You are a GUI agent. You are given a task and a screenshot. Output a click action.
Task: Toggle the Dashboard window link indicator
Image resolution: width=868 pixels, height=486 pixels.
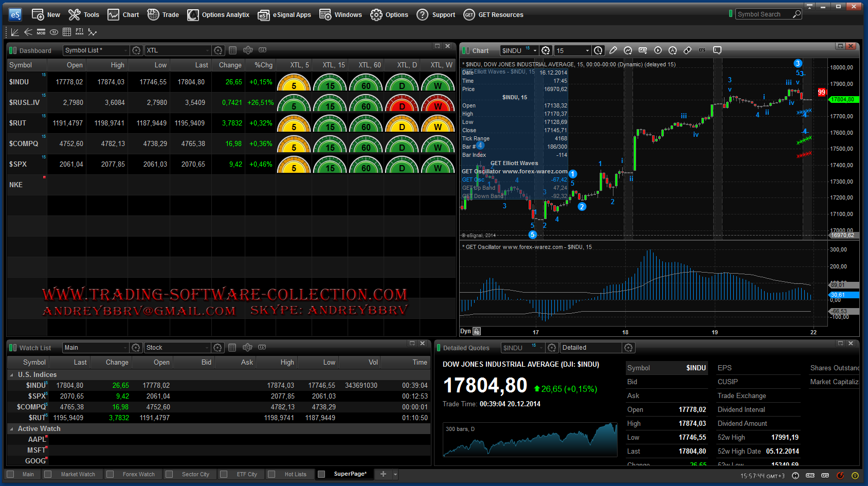coord(12,50)
